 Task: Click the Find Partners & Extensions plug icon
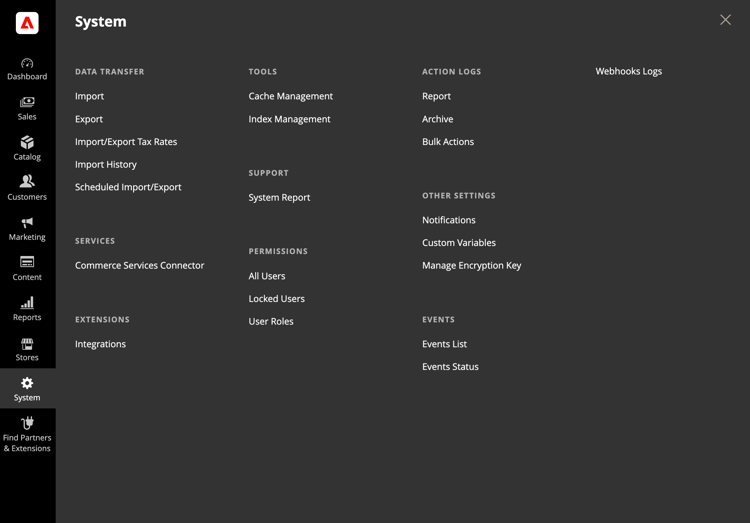[x=27, y=423]
